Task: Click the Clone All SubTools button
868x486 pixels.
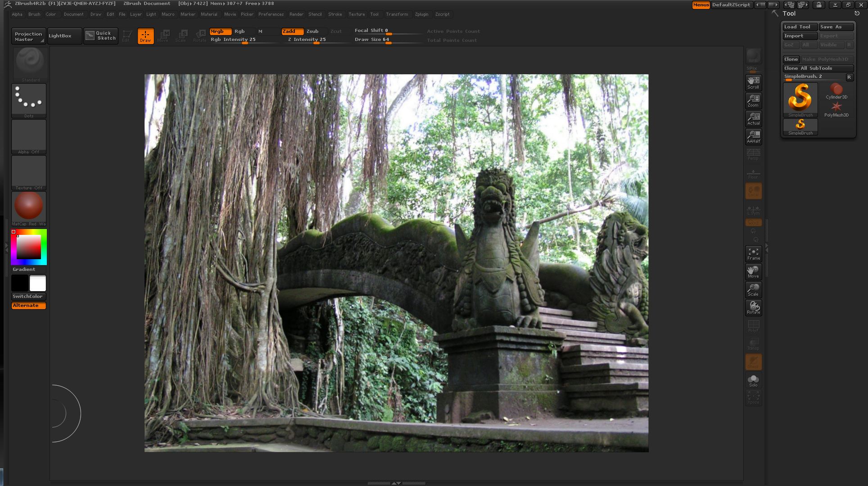Action: pos(818,68)
